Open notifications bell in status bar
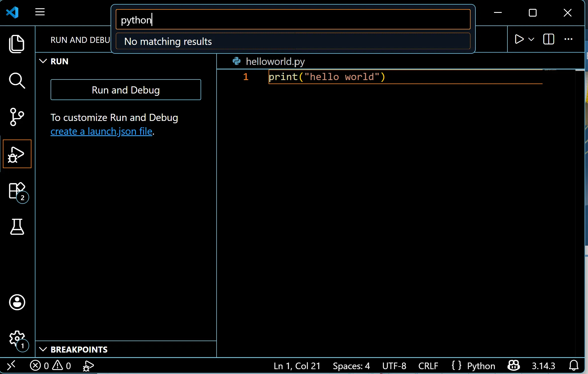The width and height of the screenshot is (588, 374). [x=573, y=366]
